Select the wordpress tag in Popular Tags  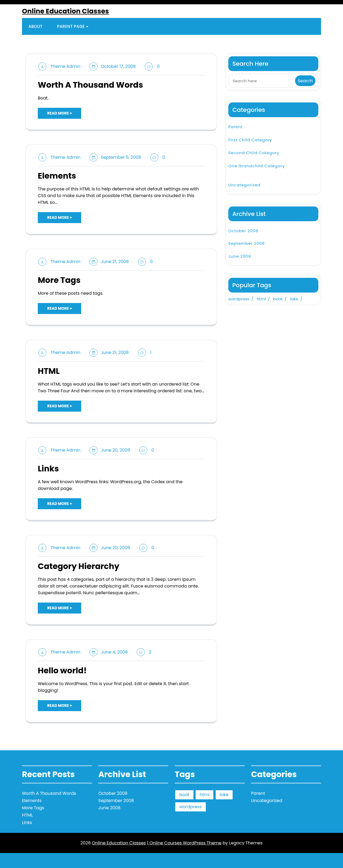coord(239,299)
